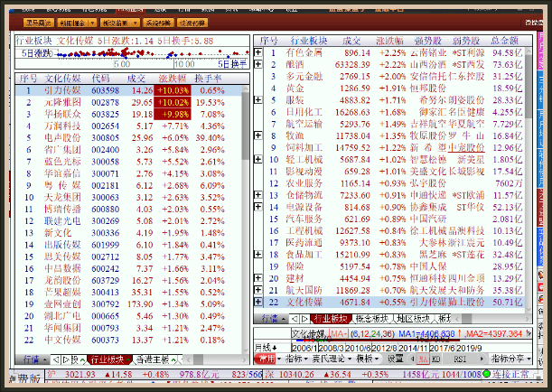This screenshot has width=552, height=392.
Task: Sort by 换手率 column in stock list
Action: [x=208, y=79]
